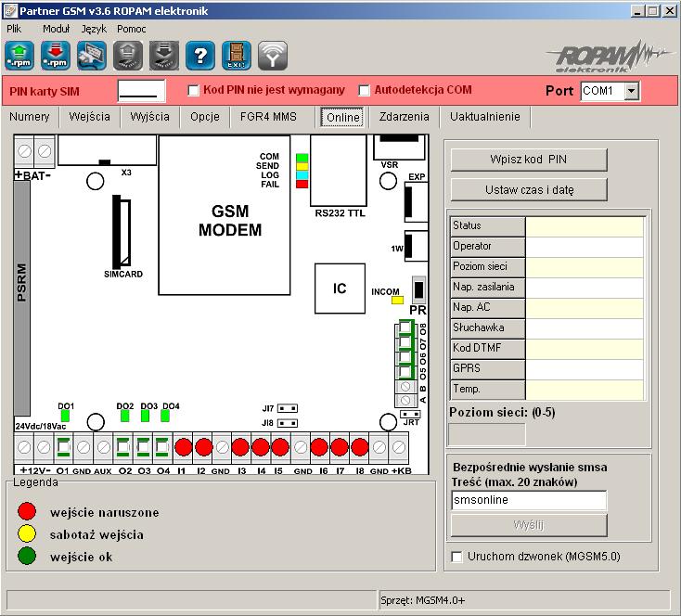Open the Plik menu
681x616 pixels.
(14, 29)
